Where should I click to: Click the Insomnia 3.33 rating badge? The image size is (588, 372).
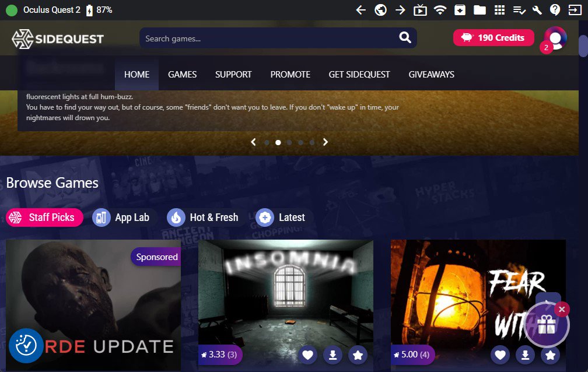220,355
